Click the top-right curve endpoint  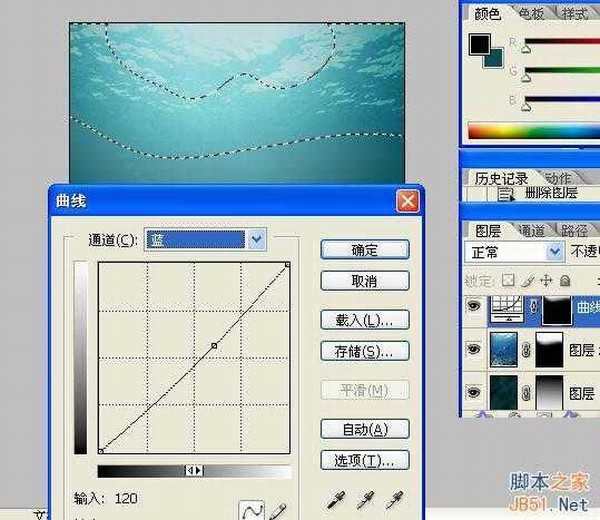[x=287, y=264]
